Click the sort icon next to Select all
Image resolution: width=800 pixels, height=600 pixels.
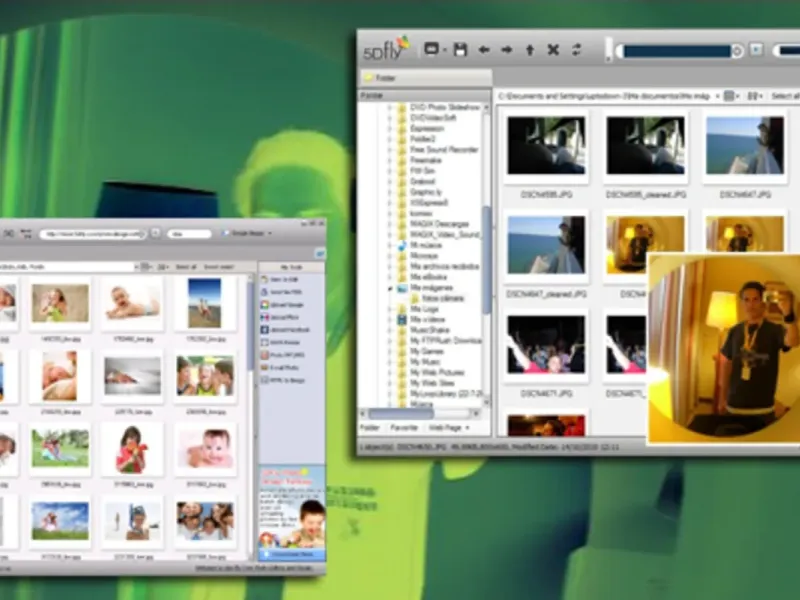click(754, 95)
